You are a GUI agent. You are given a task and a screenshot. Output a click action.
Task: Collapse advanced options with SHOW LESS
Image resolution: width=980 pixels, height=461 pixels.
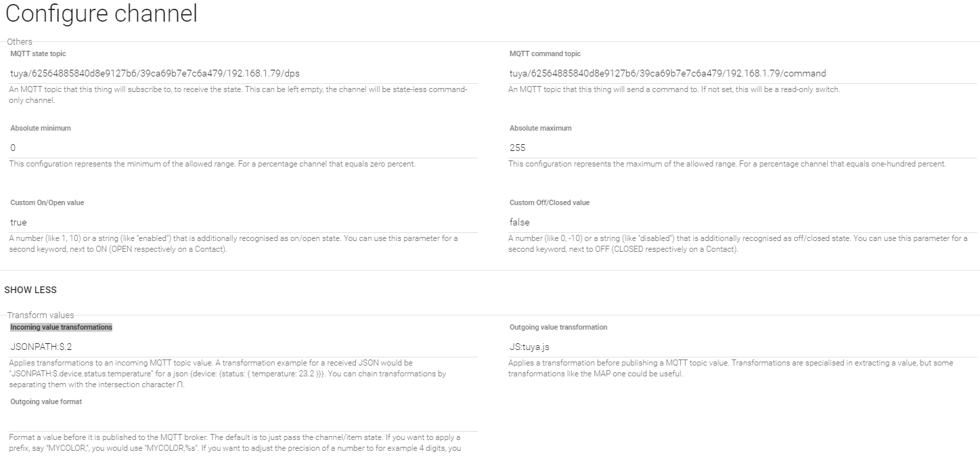pos(30,290)
